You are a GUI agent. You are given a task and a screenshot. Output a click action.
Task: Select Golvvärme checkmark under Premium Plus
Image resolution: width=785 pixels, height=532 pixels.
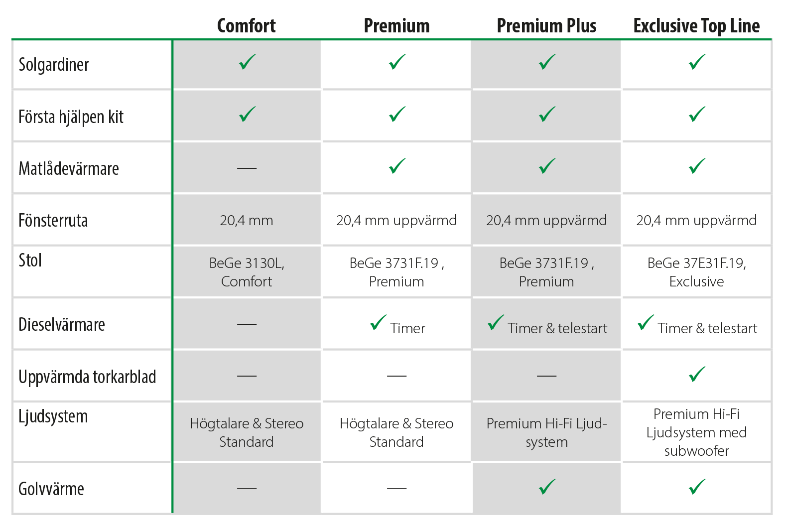[547, 487]
